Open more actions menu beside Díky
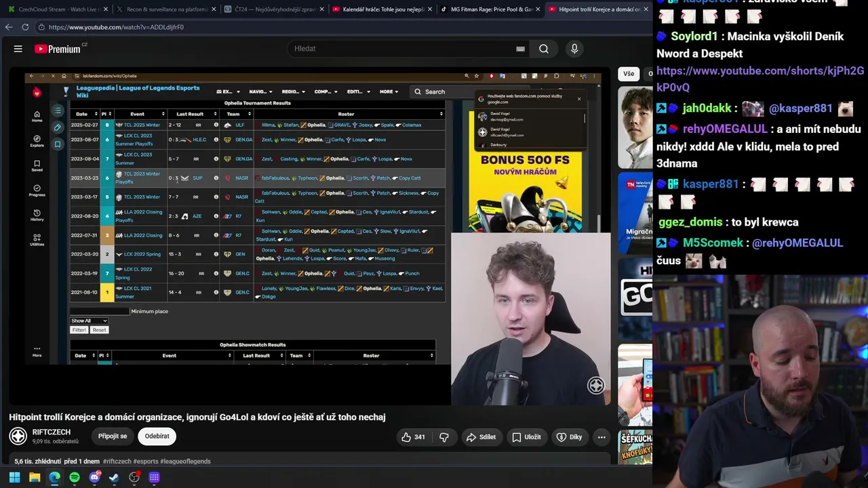 (x=601, y=437)
